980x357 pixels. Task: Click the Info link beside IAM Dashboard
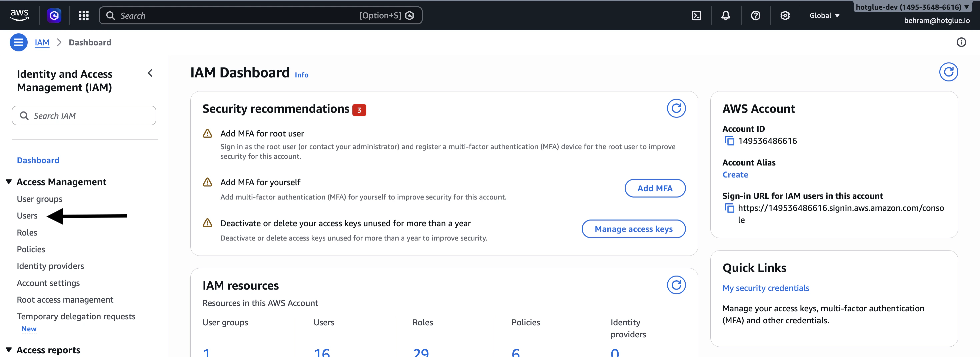tap(302, 75)
